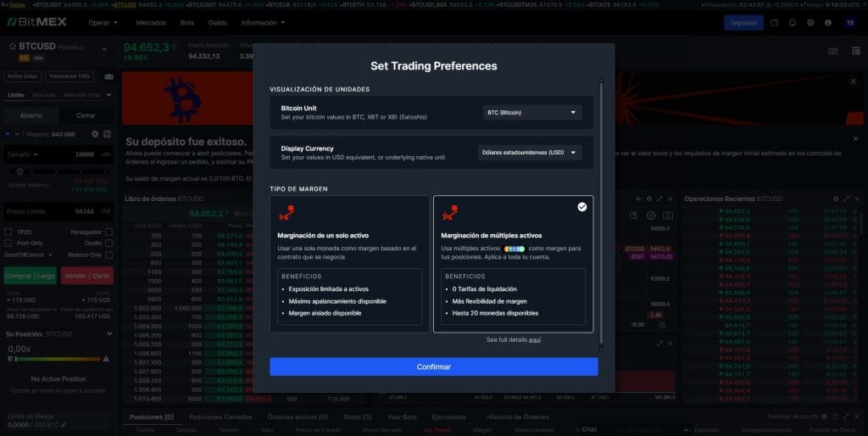
Task: Click the calculator icon beside Disponible balance
Action: tap(107, 134)
